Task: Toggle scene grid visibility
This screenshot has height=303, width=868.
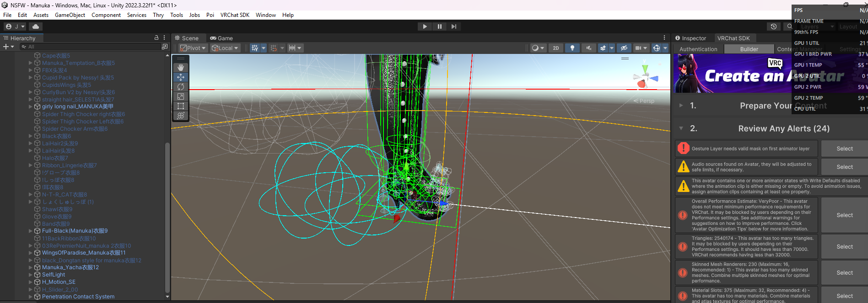Action: click(x=255, y=48)
